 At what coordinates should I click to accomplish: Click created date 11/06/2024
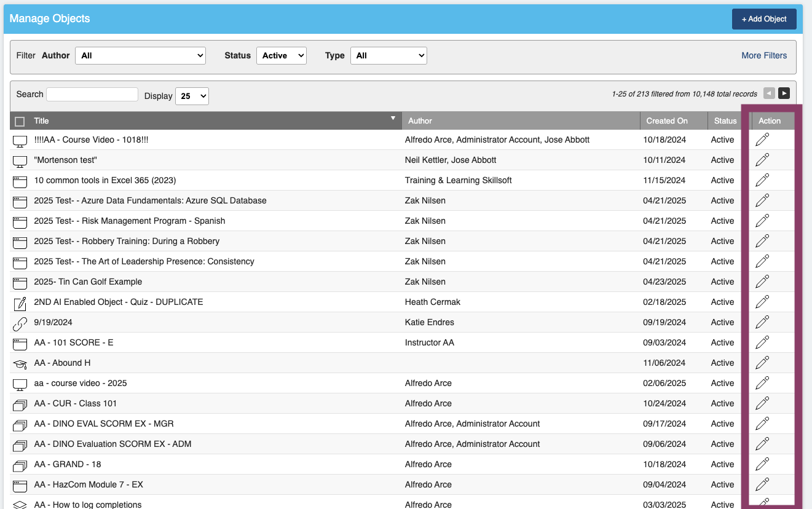tap(664, 363)
